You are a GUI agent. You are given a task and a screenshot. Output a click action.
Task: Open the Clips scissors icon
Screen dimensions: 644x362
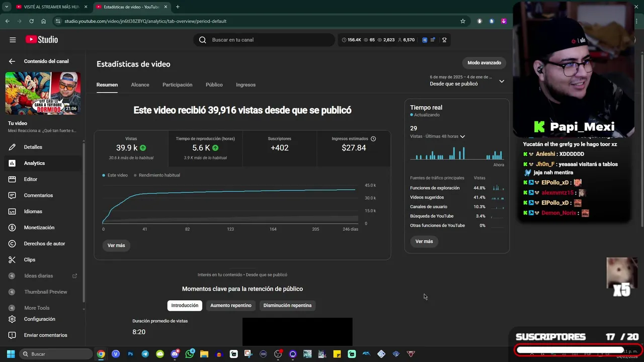click(x=12, y=259)
